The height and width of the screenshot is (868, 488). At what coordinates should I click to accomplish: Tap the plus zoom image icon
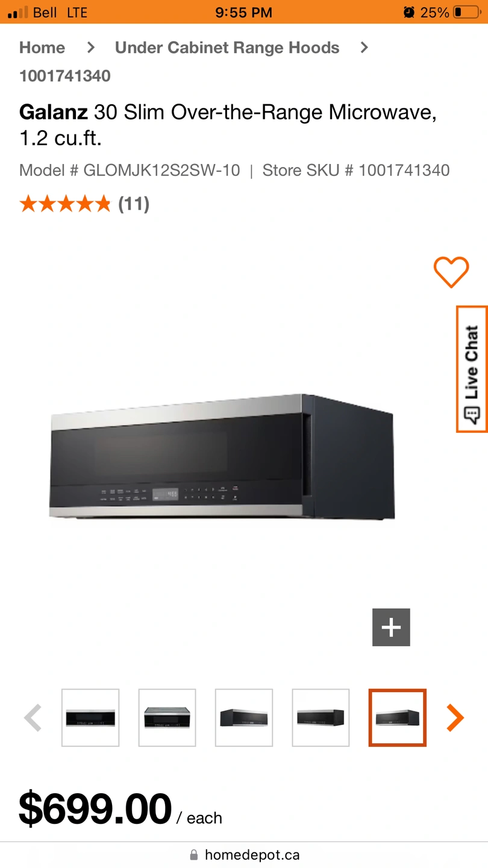pos(391,627)
